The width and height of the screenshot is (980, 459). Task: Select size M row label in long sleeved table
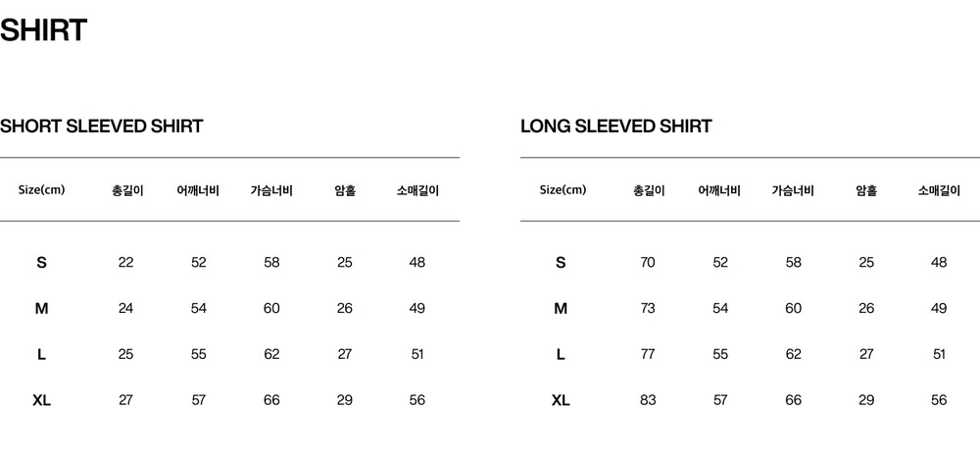pyautogui.click(x=561, y=308)
